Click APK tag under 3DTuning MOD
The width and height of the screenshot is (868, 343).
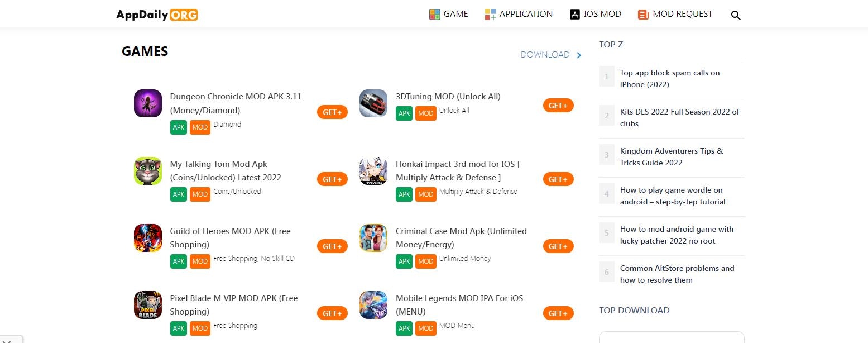pos(404,113)
